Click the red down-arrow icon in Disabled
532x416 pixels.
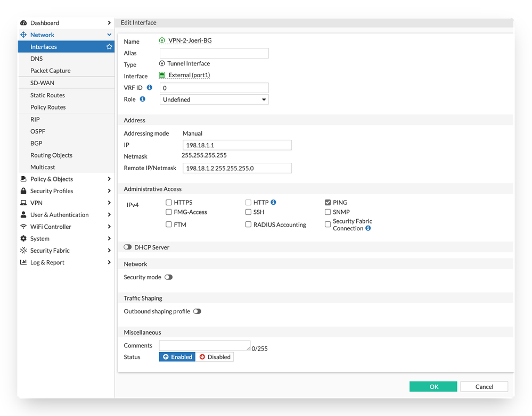point(202,356)
